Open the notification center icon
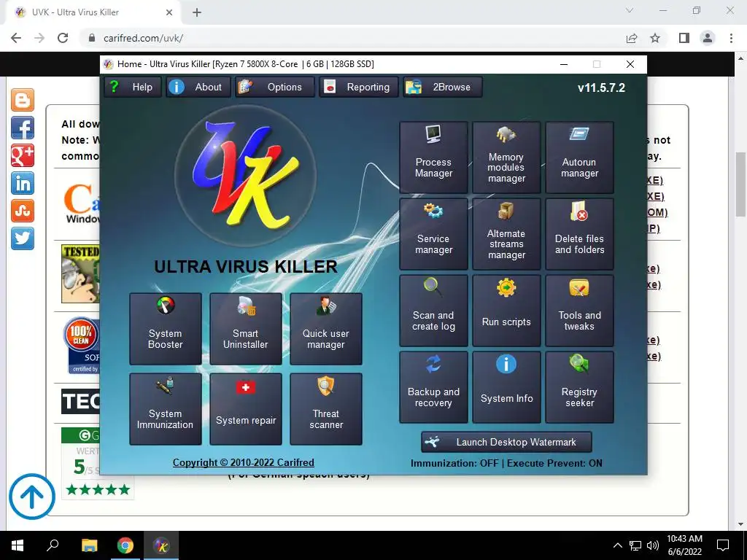 point(723,545)
